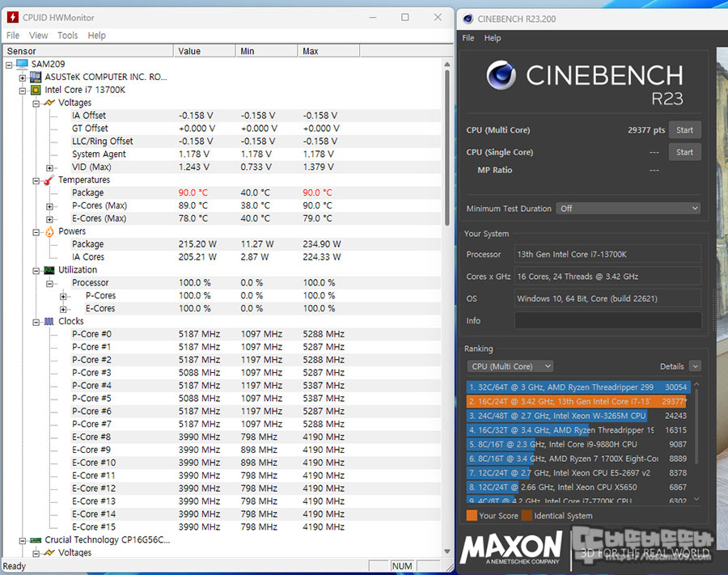728x575 pixels.
Task: Click the Utilization graph icon
Action: (49, 270)
